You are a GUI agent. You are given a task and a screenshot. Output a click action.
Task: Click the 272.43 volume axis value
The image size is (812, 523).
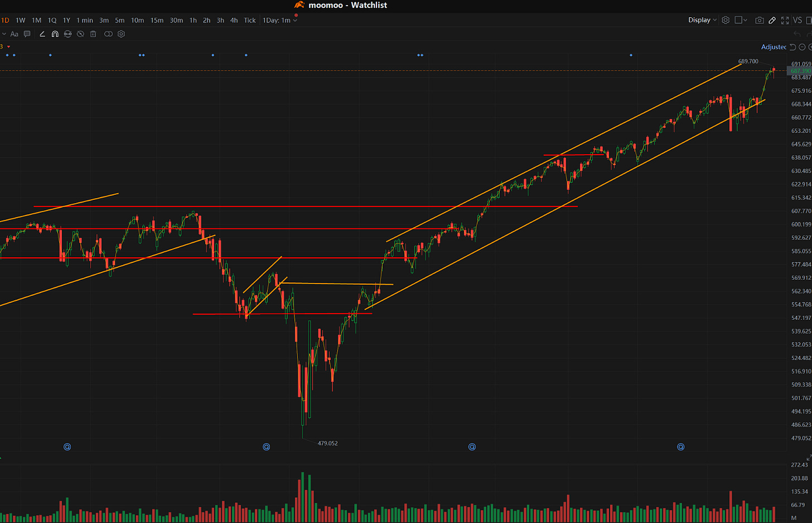pyautogui.click(x=799, y=464)
